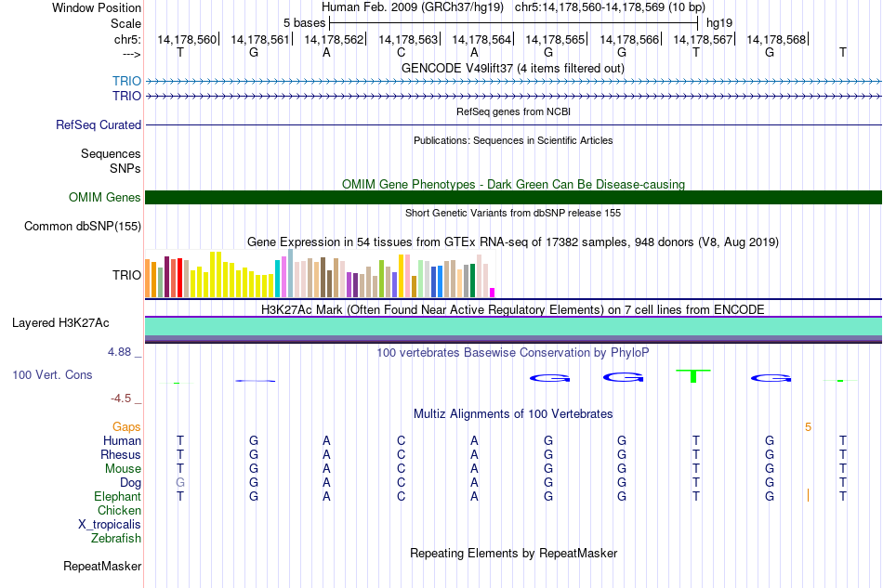Screen dimensions: 883x588
Task: Open the Common dbSNP(155) track label
Action: (x=82, y=227)
